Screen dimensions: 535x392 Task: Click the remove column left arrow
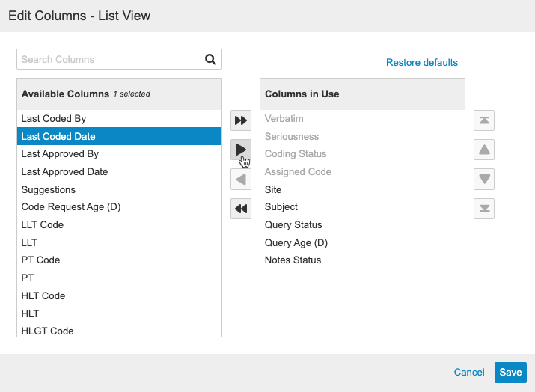point(241,180)
